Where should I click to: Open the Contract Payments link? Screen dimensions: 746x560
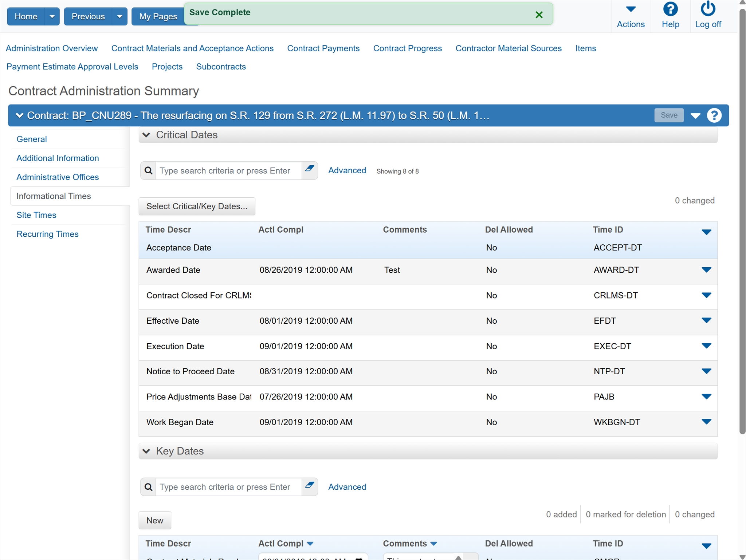coord(323,48)
